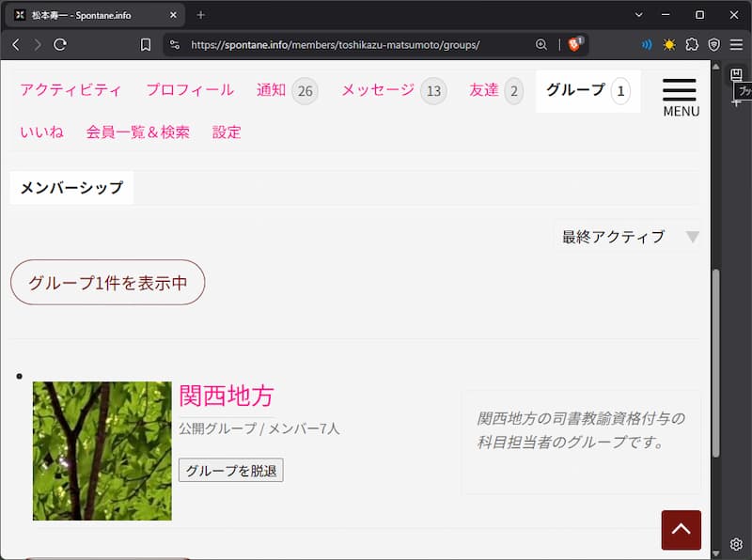Click the 関西地方 group leaf thumbnail
752x560 pixels.
(x=102, y=451)
